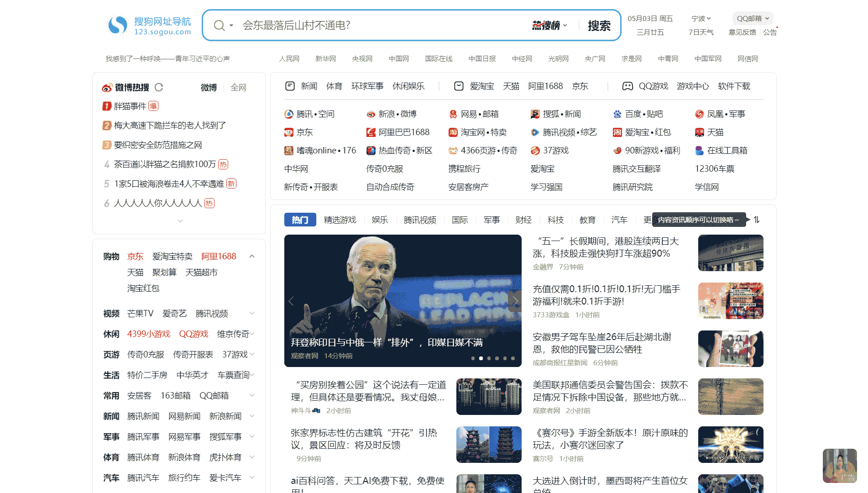Open the 宁波 city dropdown

pyautogui.click(x=701, y=19)
